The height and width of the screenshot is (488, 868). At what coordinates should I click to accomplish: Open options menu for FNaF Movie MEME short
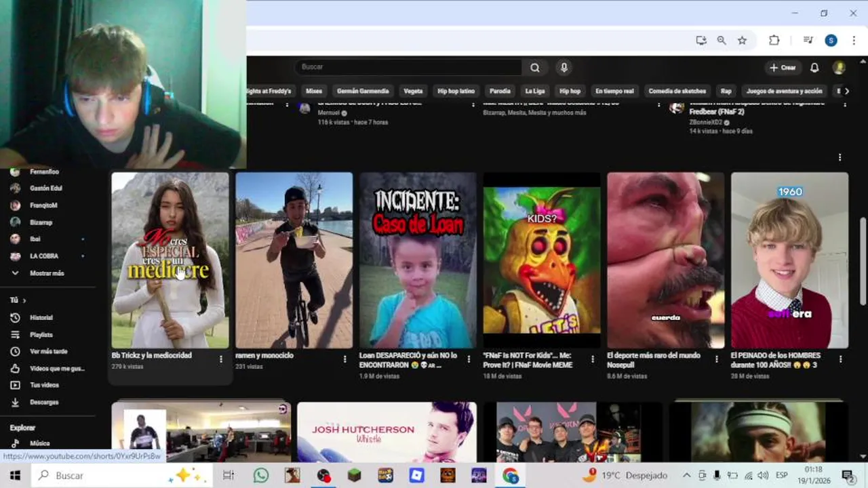(x=592, y=359)
